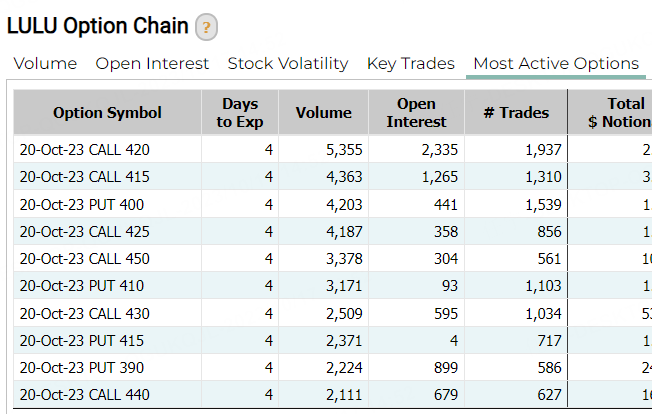Click the 20-Oct-23 CALL 450 symbol
Viewport: 652px width, 414px height.
84,259
